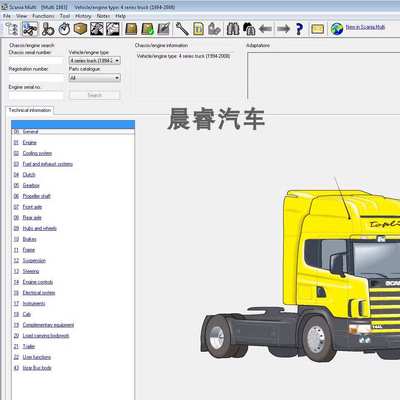Screen dimensions: 400x400
Task: Open the Functions menu
Action: 43,16
